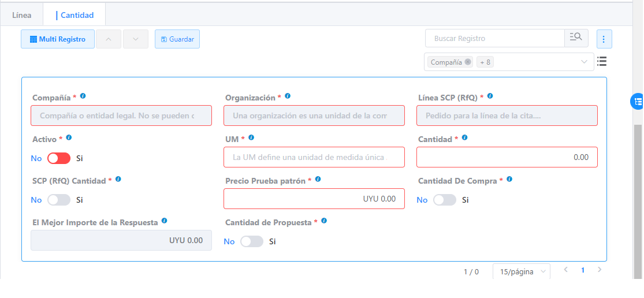Image resolution: width=644 pixels, height=298 pixels.
Task: Click the blue floating panel icon at right edge
Action: [637, 101]
